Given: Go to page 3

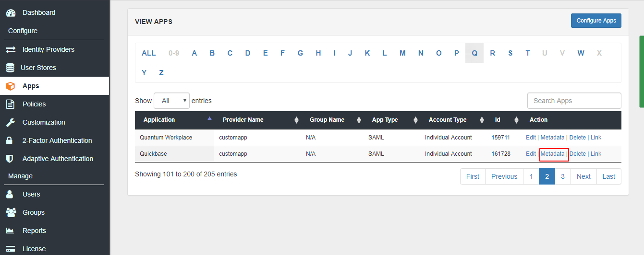Looking at the screenshot, I should pyautogui.click(x=563, y=176).
